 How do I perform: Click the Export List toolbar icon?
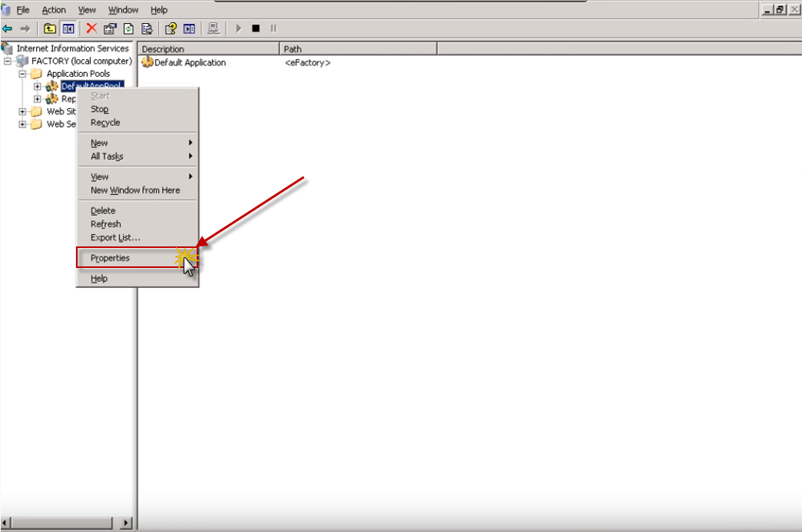(147, 28)
